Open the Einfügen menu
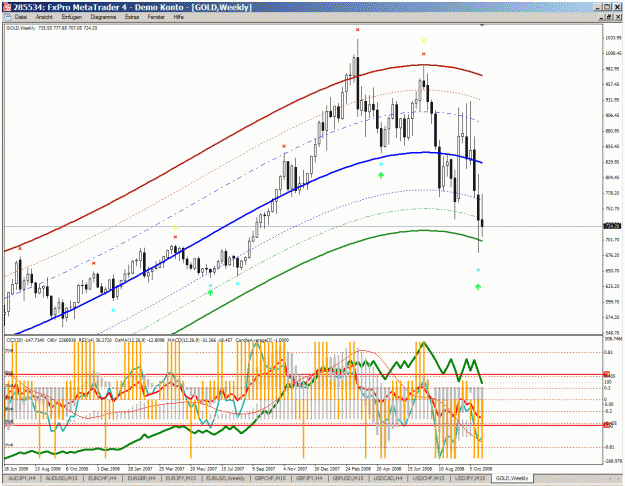The width and height of the screenshot is (625, 486). point(72,17)
